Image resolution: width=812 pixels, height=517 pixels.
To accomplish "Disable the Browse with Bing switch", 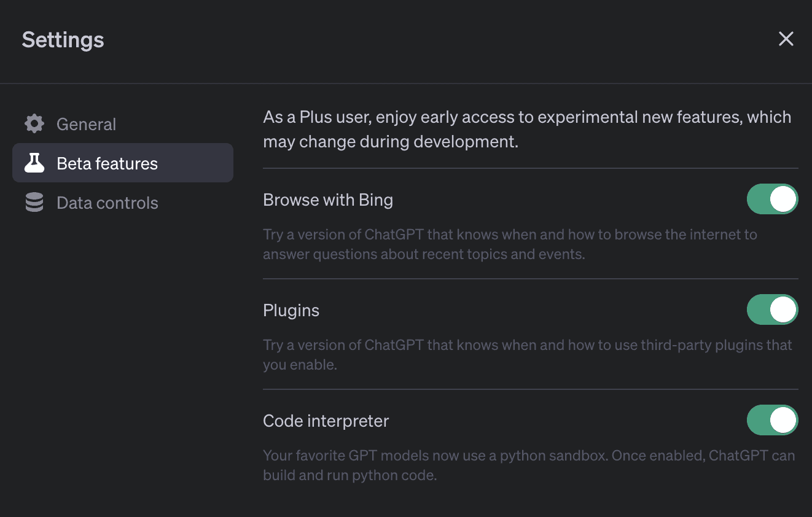I will 773,200.
